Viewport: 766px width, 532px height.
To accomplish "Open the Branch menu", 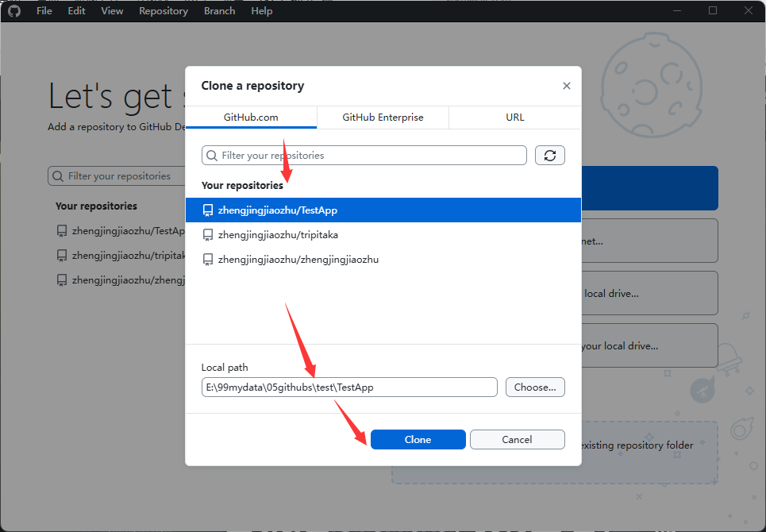I will (x=219, y=11).
